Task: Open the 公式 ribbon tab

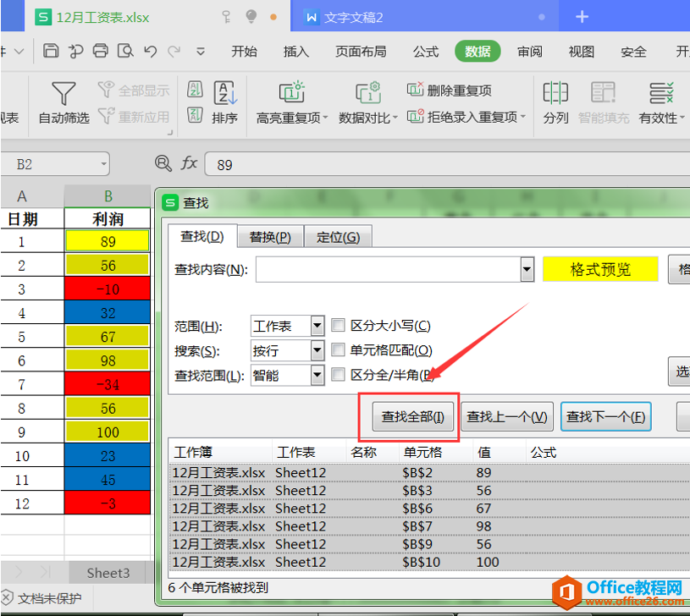Action: click(426, 52)
